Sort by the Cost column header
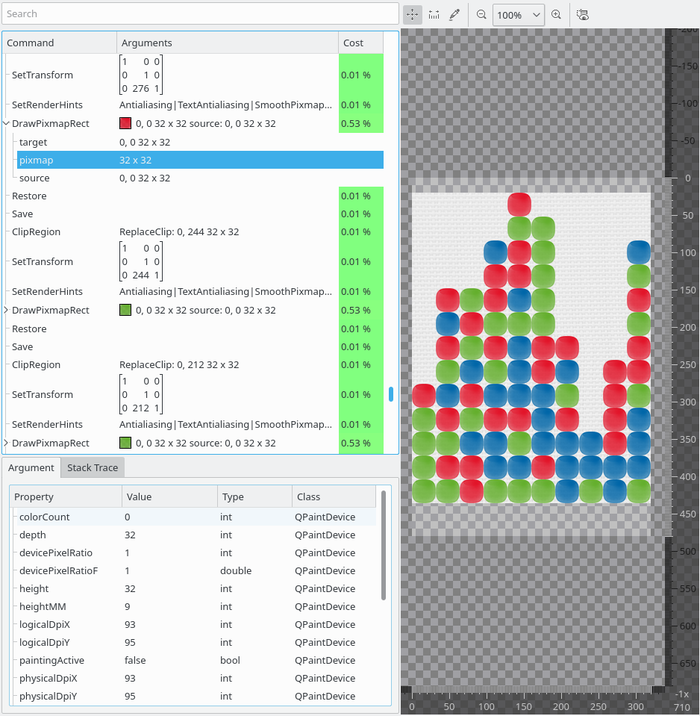This screenshot has width=700, height=716. (x=360, y=43)
